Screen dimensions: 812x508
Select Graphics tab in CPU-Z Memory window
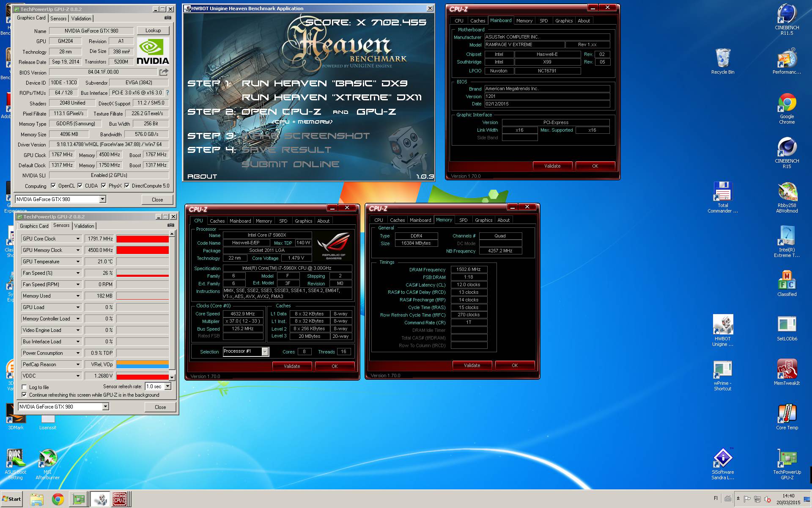click(483, 220)
